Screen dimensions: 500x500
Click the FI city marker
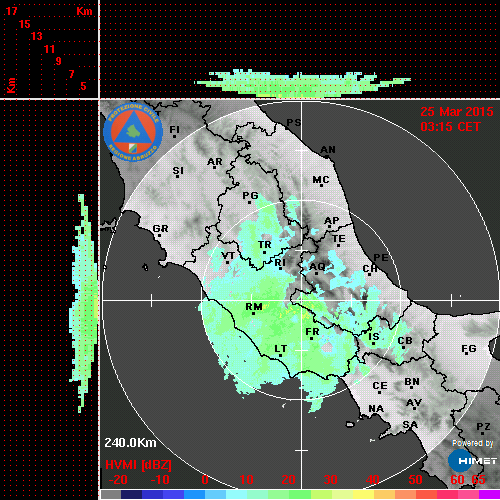pos(174,136)
